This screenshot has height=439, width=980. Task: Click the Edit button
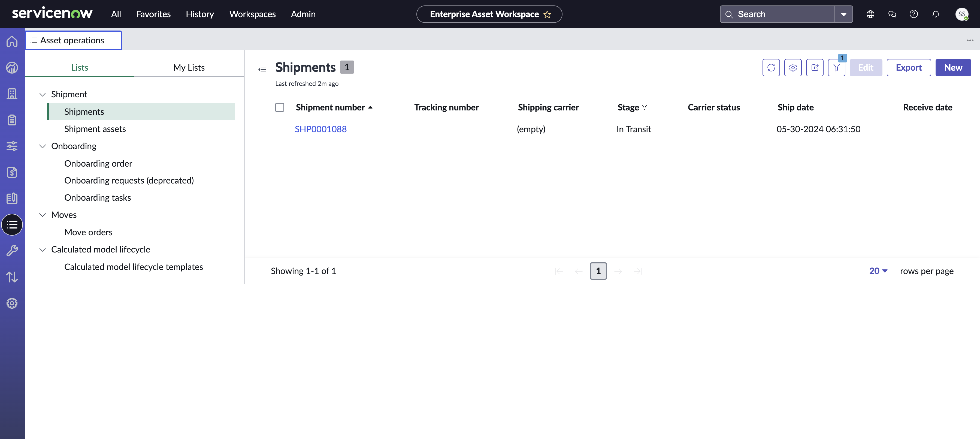[866, 67]
